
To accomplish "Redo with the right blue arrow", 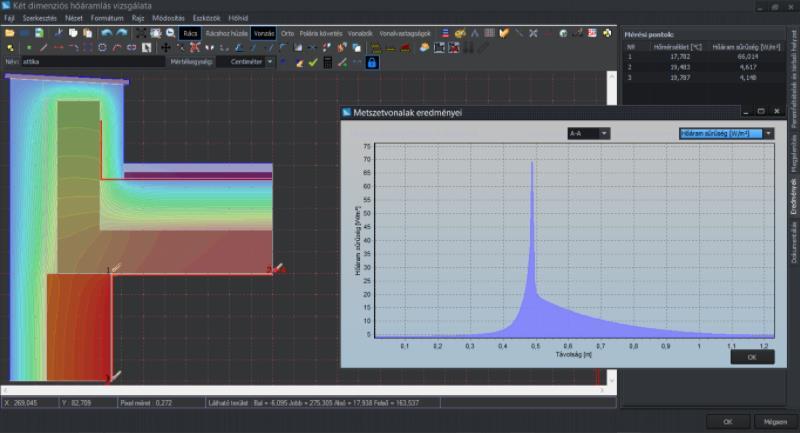I will point(121,33).
